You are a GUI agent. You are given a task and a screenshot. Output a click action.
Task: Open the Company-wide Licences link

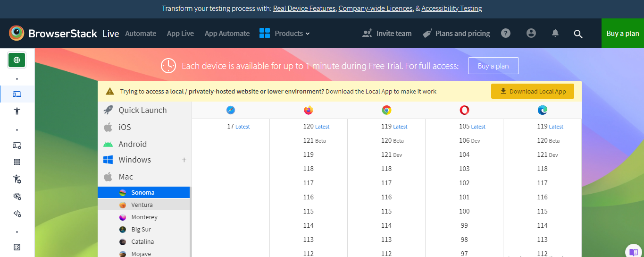(376, 9)
